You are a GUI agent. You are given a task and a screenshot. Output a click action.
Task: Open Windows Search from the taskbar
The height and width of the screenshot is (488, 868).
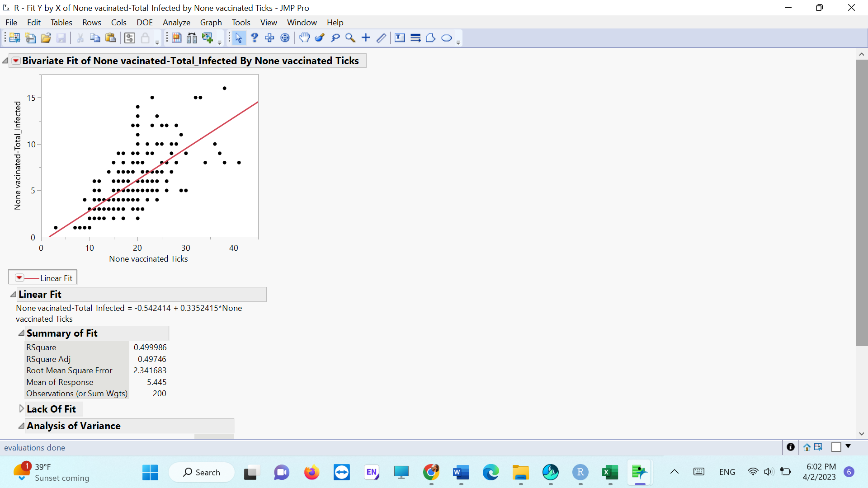click(x=201, y=472)
